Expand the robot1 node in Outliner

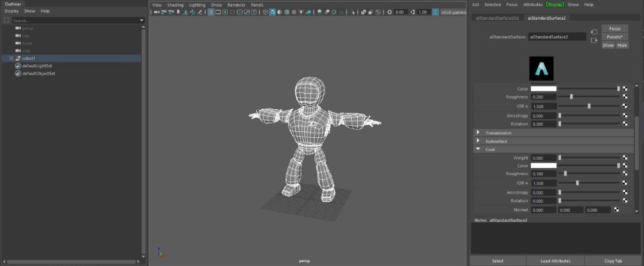point(11,58)
